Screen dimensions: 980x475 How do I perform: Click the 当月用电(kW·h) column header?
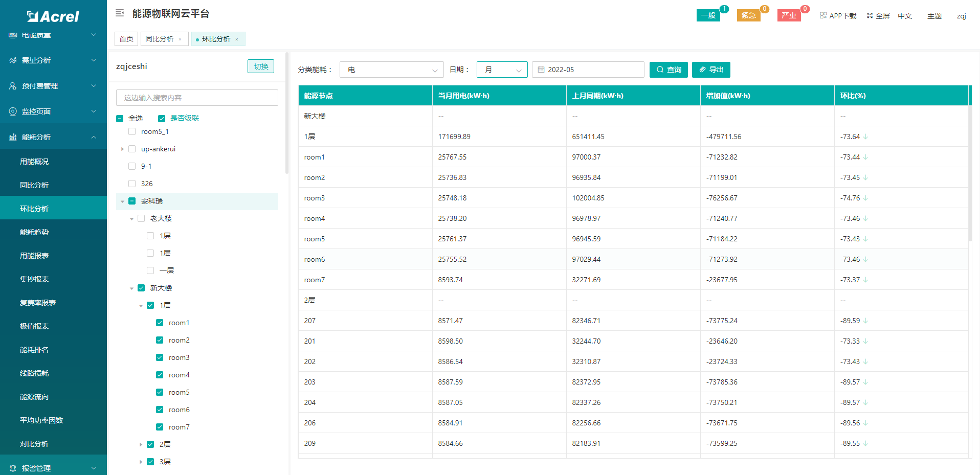(499, 96)
